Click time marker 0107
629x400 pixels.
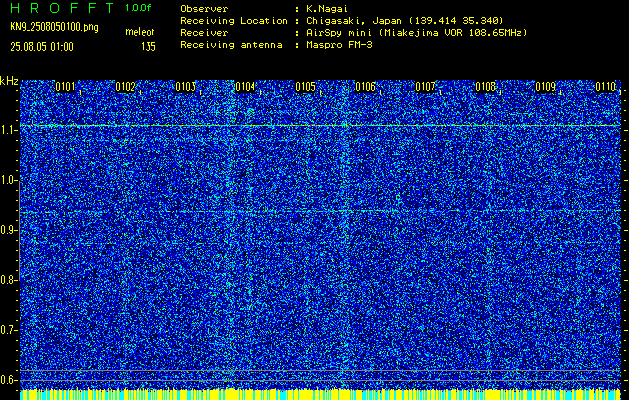[426, 87]
